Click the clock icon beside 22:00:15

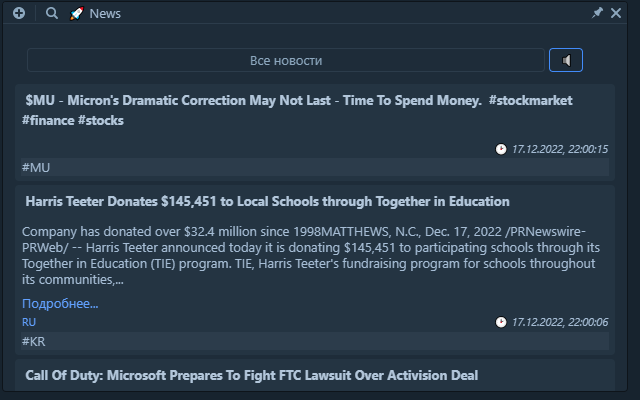(x=501, y=149)
